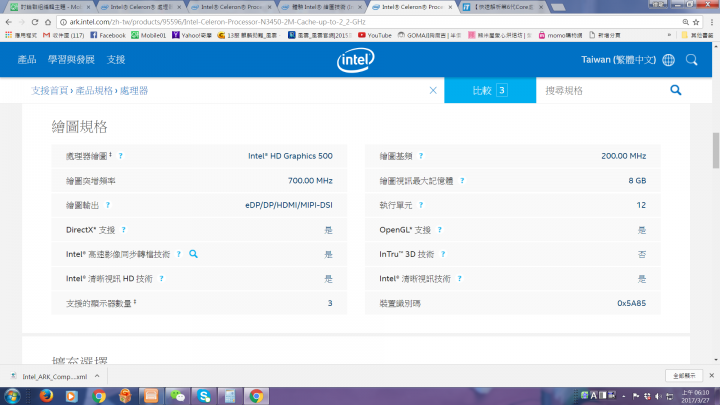This screenshot has width=720, height=405.
Task: Click the show all downloads button
Action: pyautogui.click(x=684, y=376)
